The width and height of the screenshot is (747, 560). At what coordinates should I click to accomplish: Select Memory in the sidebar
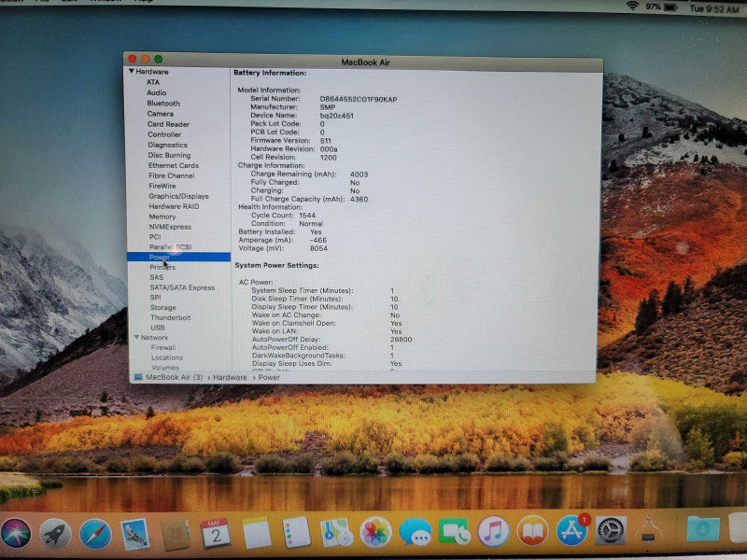coord(162,217)
